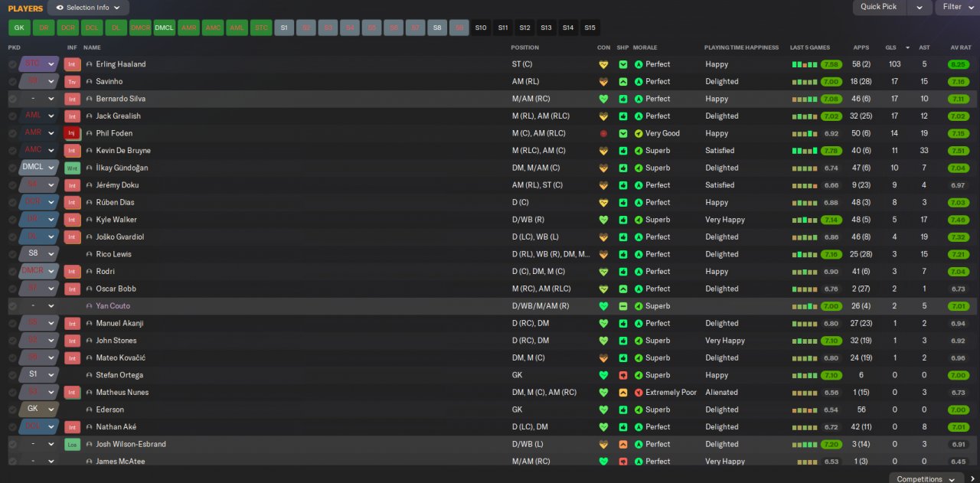Image resolution: width=980 pixels, height=483 pixels.
Task: Sort by the AV RAT column header
Action: [960, 47]
